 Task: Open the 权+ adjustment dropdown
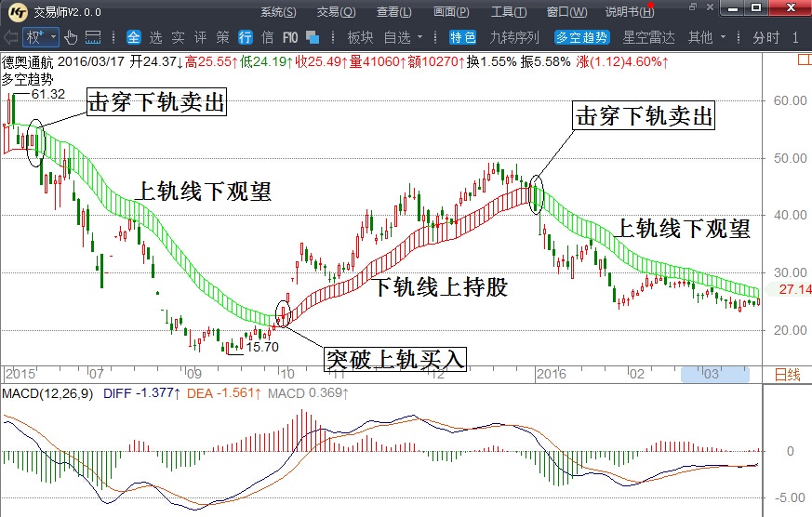[41, 37]
